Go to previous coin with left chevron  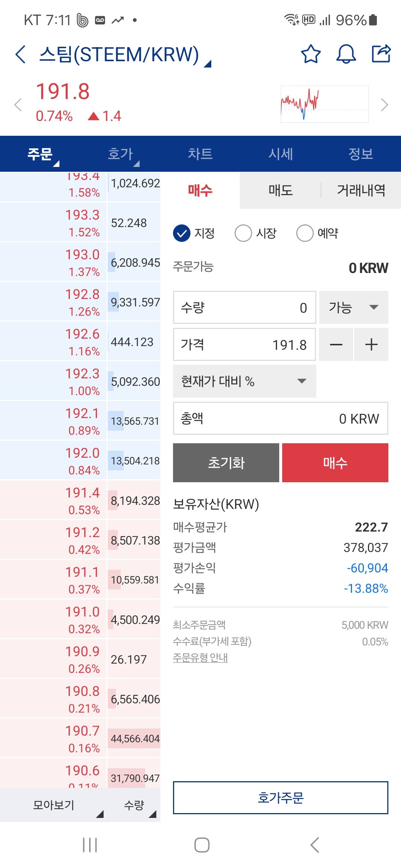(x=18, y=105)
